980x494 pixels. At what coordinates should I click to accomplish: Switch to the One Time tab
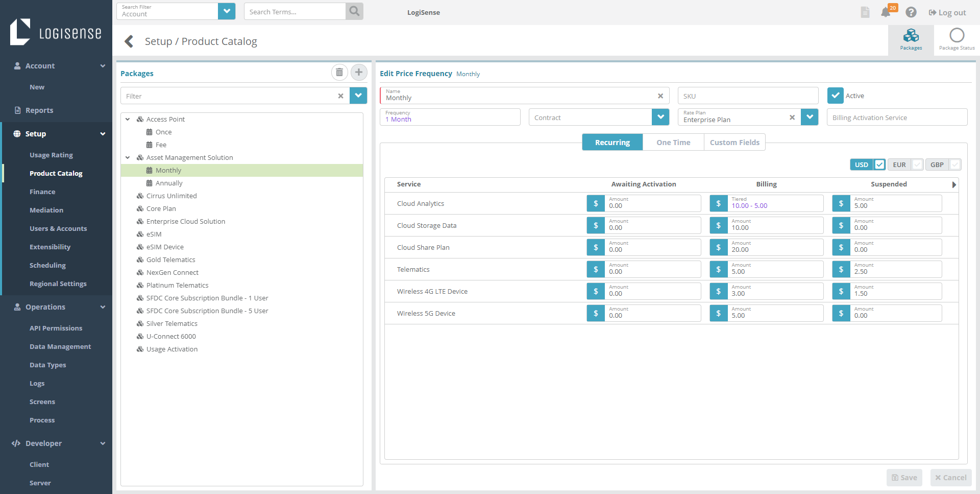click(x=673, y=143)
